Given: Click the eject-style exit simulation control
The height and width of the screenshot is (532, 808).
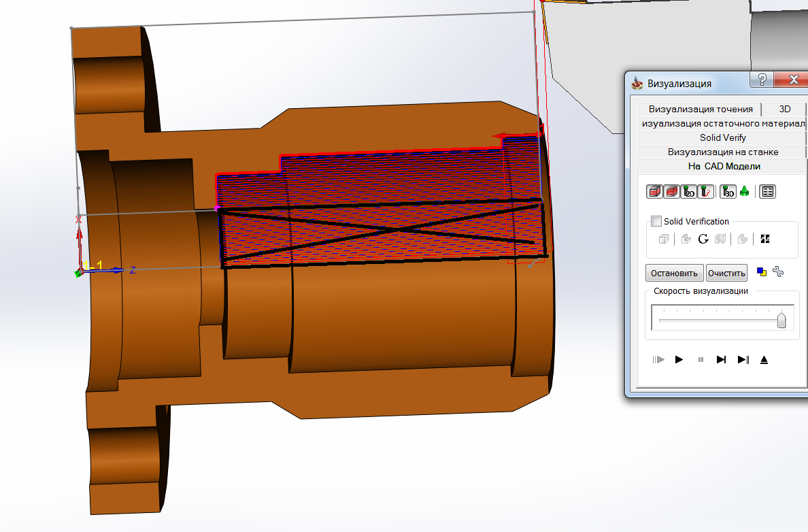Looking at the screenshot, I should (764, 359).
